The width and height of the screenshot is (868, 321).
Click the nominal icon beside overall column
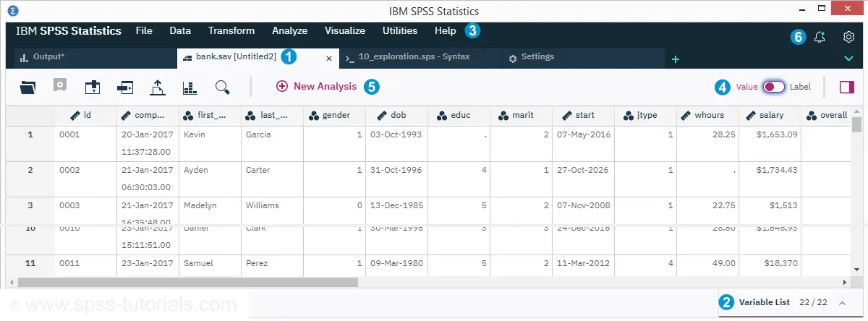pyautogui.click(x=811, y=115)
